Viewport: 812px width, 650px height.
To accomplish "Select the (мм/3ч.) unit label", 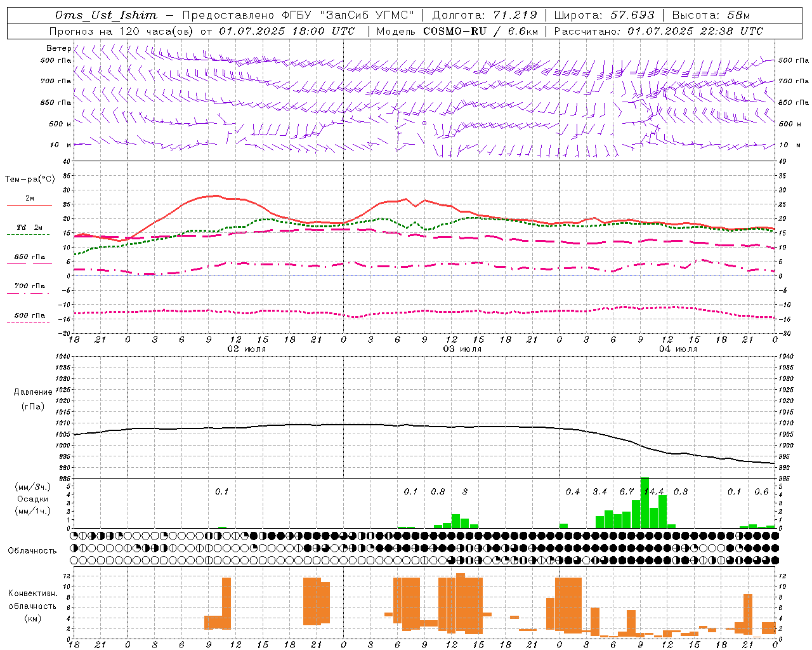I will click(33, 487).
